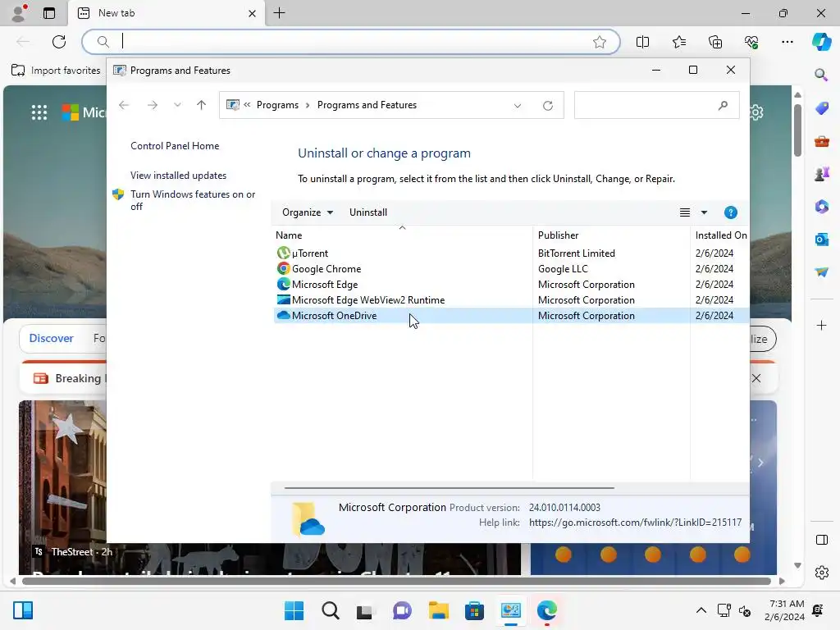Click the search magnifier in Programs and Features
Image resolution: width=840 pixels, height=630 pixels.
click(723, 106)
